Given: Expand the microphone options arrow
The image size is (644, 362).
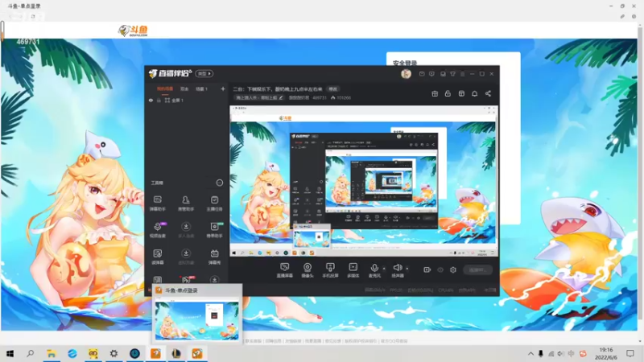Looking at the screenshot, I should coord(384,269).
